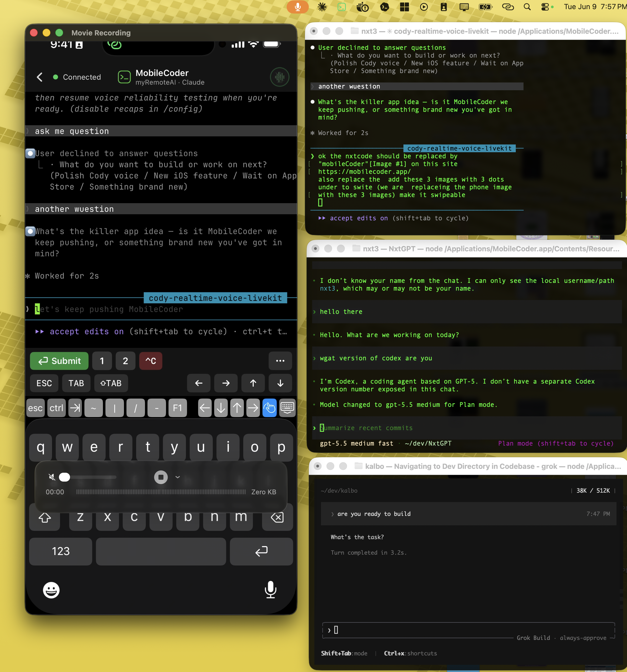Screen dimensions: 627x672
Task: Tap the slash accessory key
Action: (136, 408)
